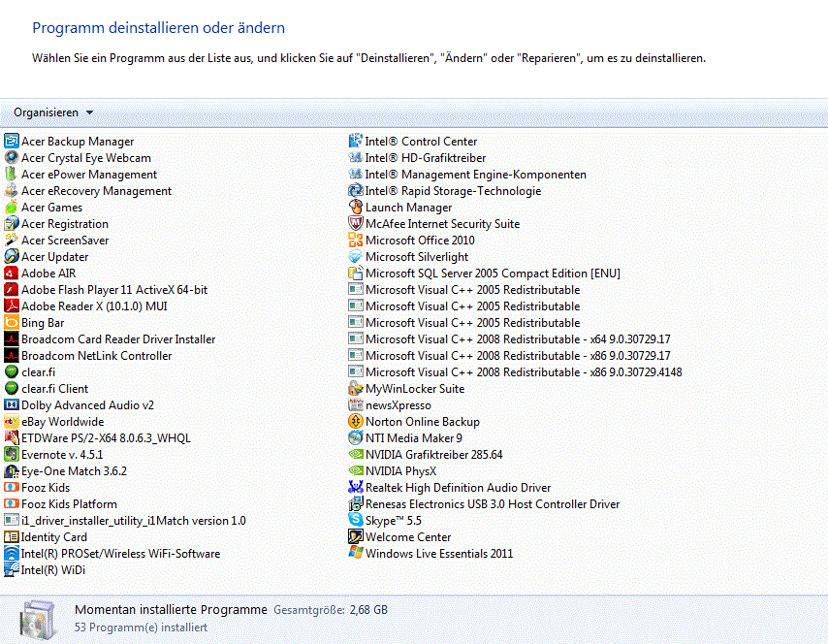Click the "2,68 GB" total size value

[368, 610]
